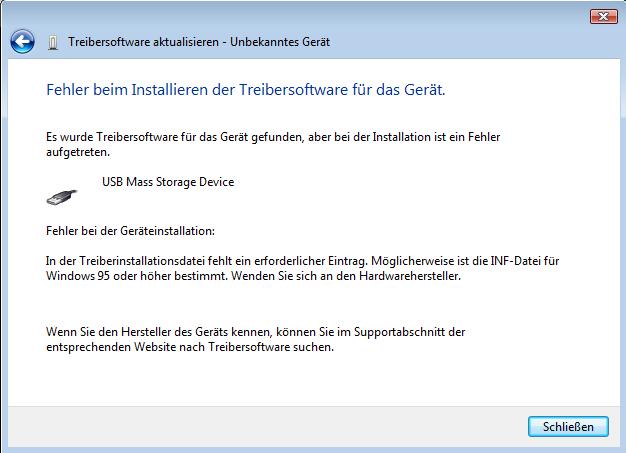Image resolution: width=626 pixels, height=453 pixels.
Task: Click the Schließen button
Action: (x=568, y=427)
